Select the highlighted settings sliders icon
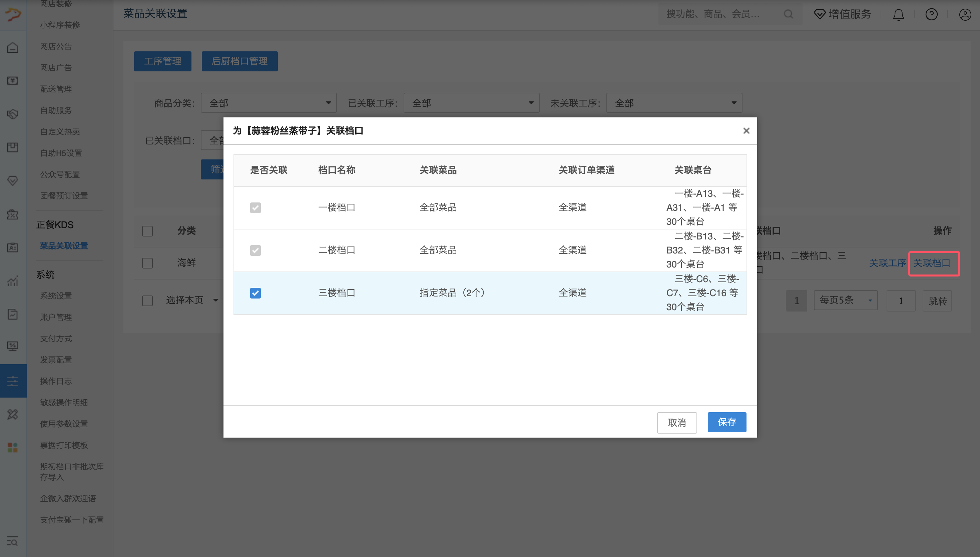 (13, 381)
